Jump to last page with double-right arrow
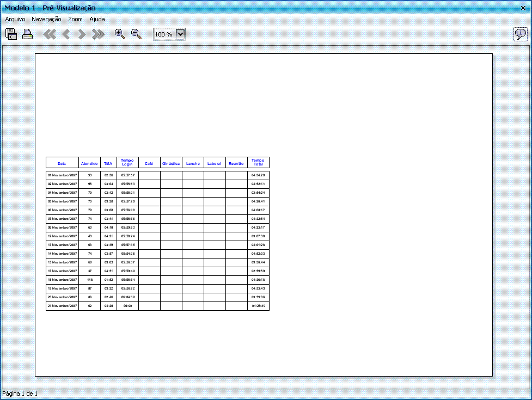 pos(98,34)
